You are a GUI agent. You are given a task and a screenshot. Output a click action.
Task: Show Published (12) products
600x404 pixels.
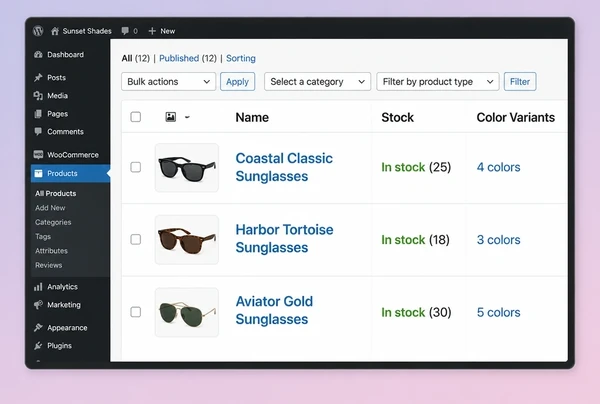coord(188,58)
